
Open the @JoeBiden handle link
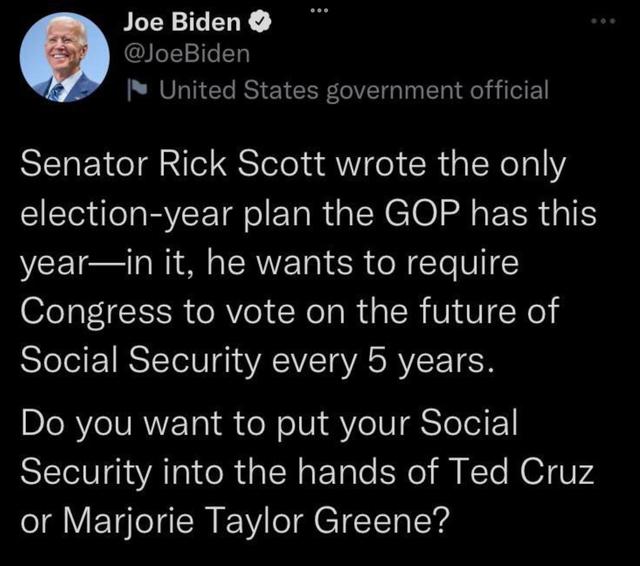[x=187, y=54]
